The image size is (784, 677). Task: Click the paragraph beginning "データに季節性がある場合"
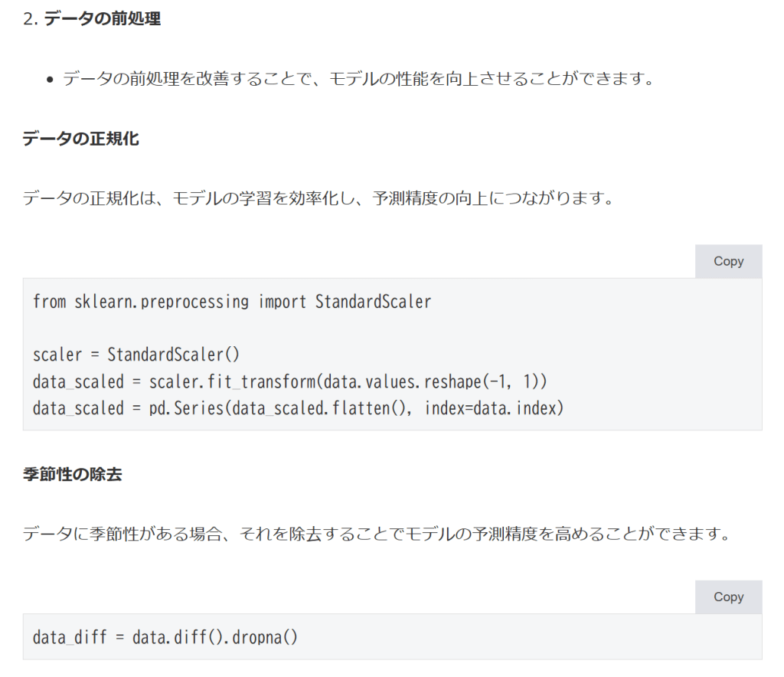(375, 534)
